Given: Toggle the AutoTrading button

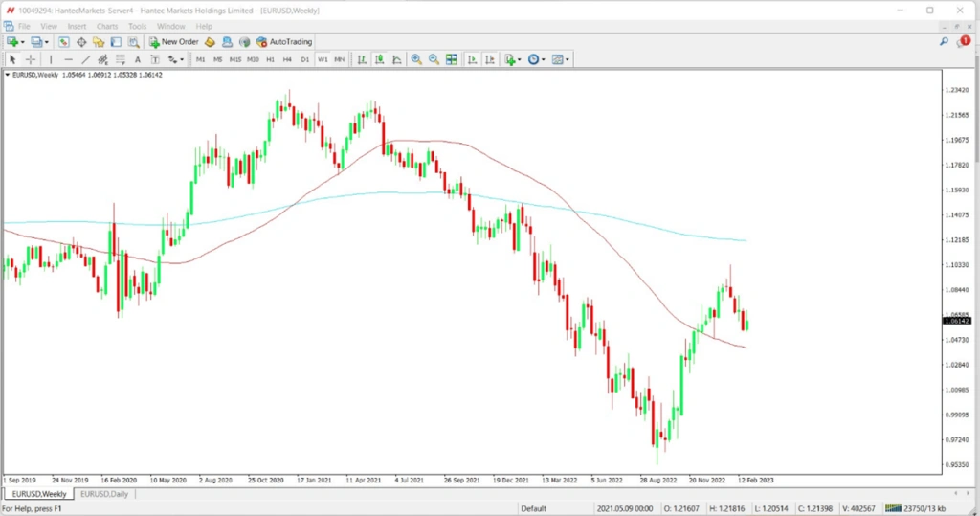Looking at the screenshot, I should tap(284, 42).
